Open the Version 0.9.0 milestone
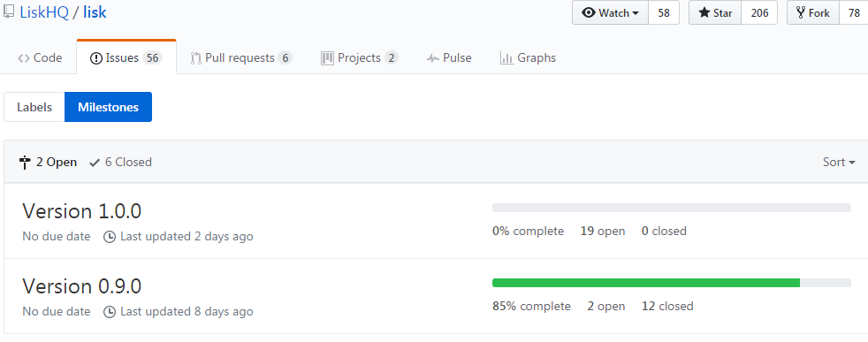The height and width of the screenshot is (342, 868). [x=82, y=286]
